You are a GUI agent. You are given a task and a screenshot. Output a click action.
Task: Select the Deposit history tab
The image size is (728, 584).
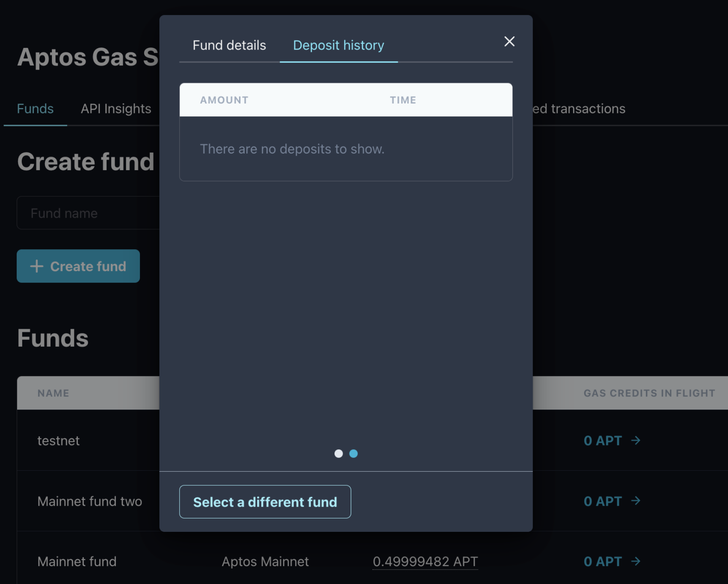(x=338, y=45)
